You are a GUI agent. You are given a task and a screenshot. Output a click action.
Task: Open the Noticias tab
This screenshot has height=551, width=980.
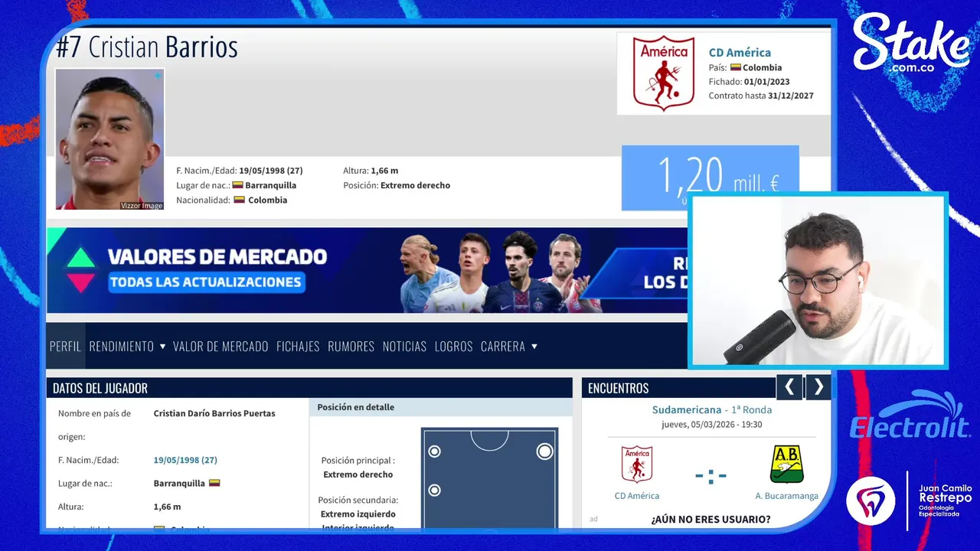(x=404, y=347)
